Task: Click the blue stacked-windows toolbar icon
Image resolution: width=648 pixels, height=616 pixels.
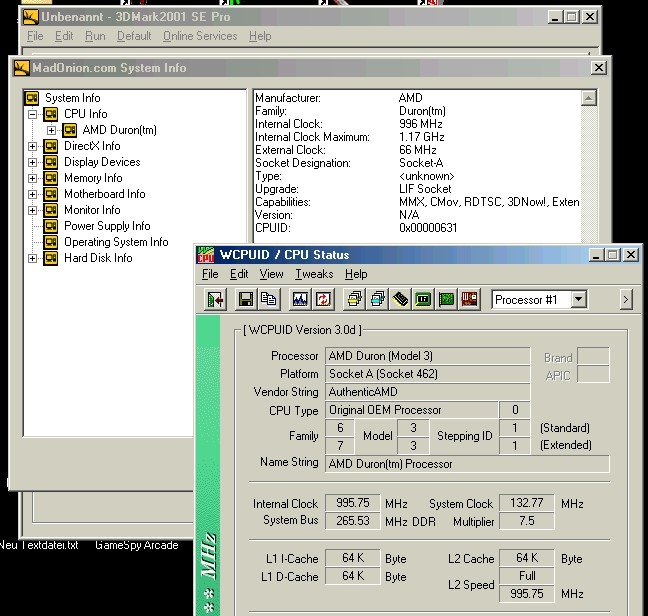Action: tap(377, 299)
